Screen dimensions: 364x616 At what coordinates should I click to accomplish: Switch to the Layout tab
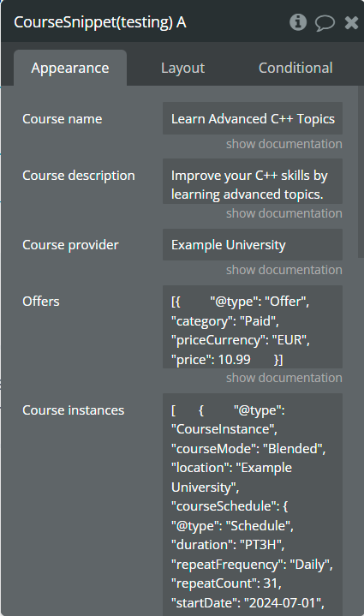click(182, 68)
